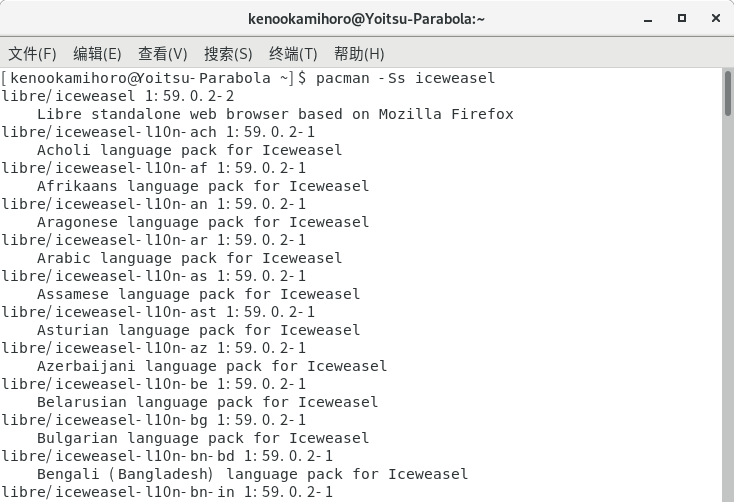Open the 查看(V) menu
The image size is (734, 502).
pos(162,54)
